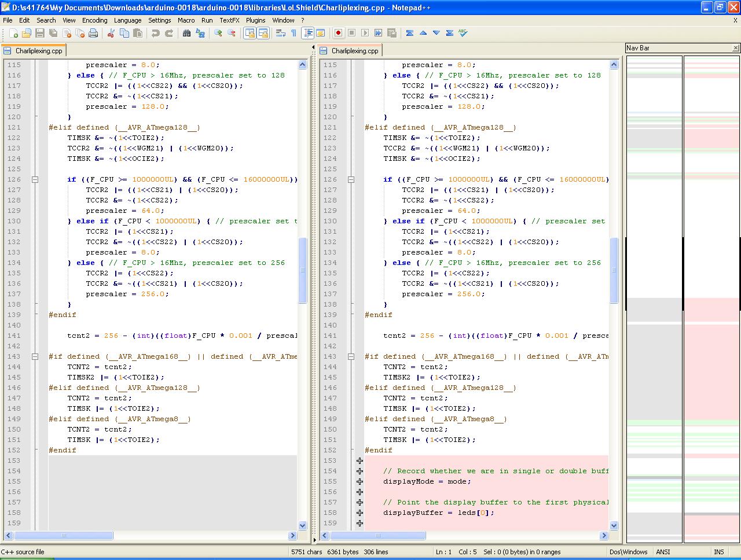The height and width of the screenshot is (560, 741).
Task: Click Redo in the toolbar
Action: click(168, 33)
